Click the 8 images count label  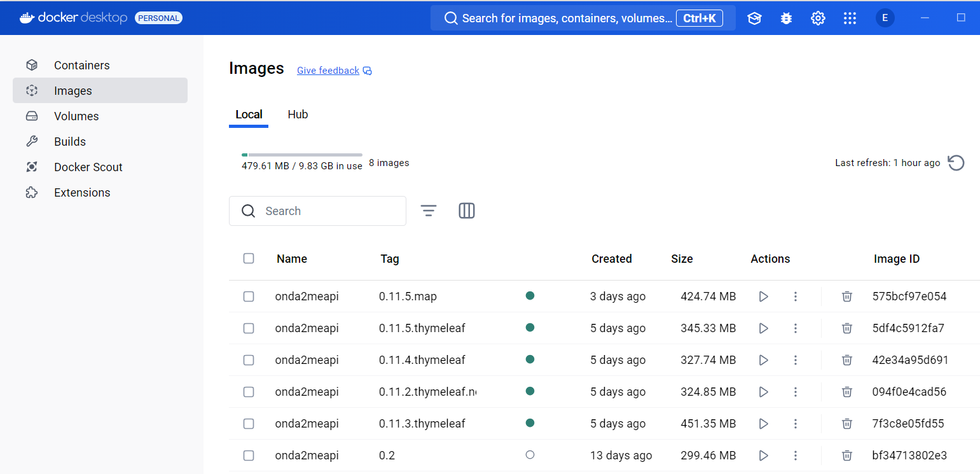tap(389, 163)
